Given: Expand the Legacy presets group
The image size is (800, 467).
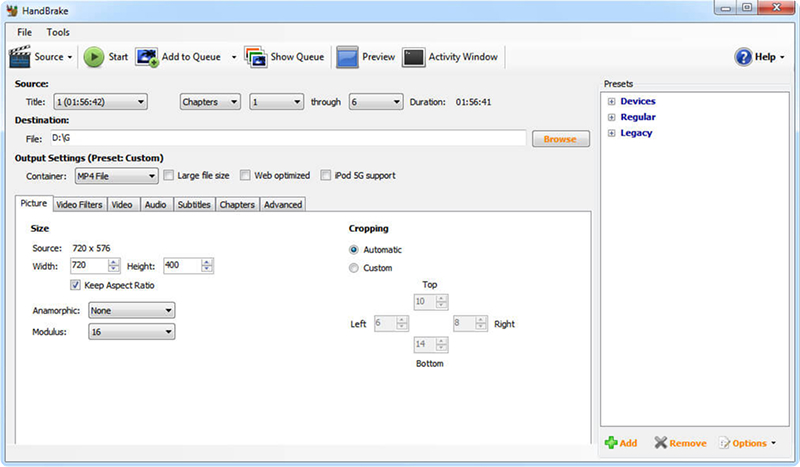Looking at the screenshot, I should point(611,133).
